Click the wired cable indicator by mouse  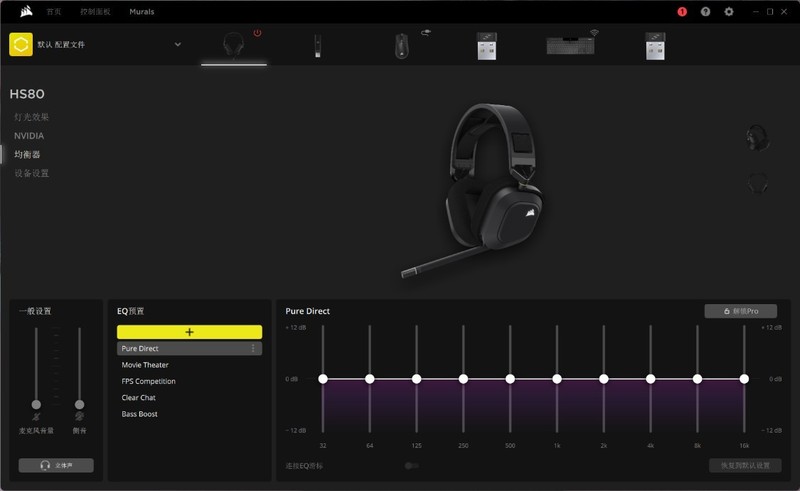426,32
